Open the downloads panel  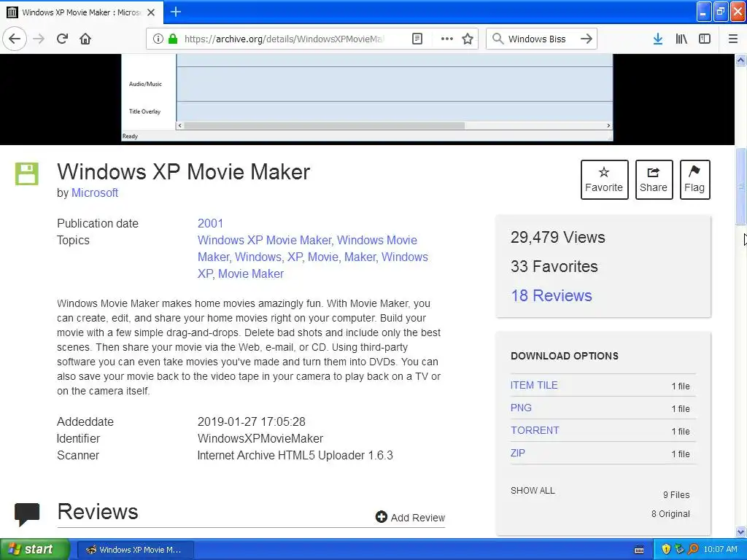tap(658, 39)
